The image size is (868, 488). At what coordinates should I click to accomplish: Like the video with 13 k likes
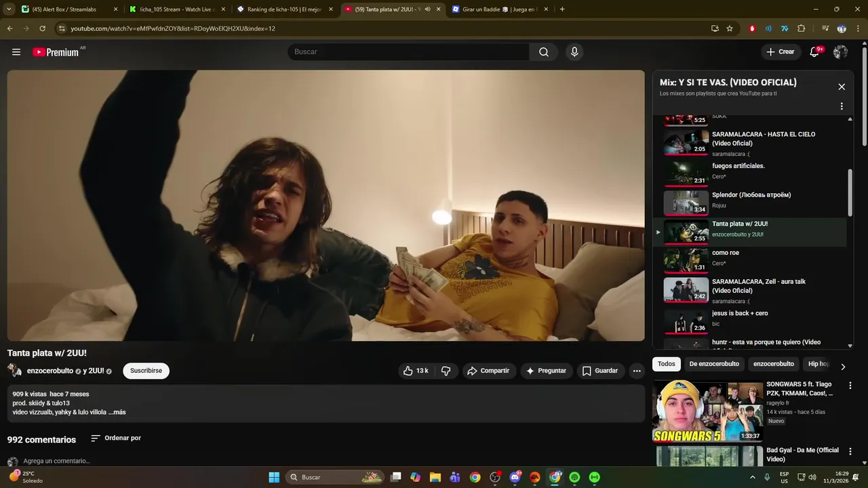pyautogui.click(x=416, y=371)
